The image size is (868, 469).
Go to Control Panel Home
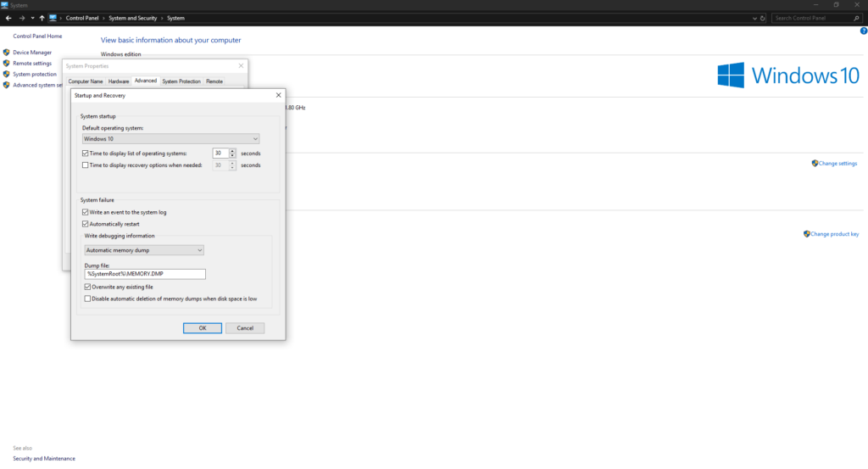click(x=37, y=36)
